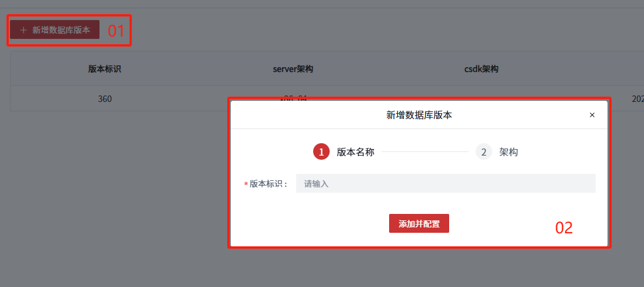The height and width of the screenshot is (287, 644).
Task: Click the server架构 column header
Action: (293, 69)
